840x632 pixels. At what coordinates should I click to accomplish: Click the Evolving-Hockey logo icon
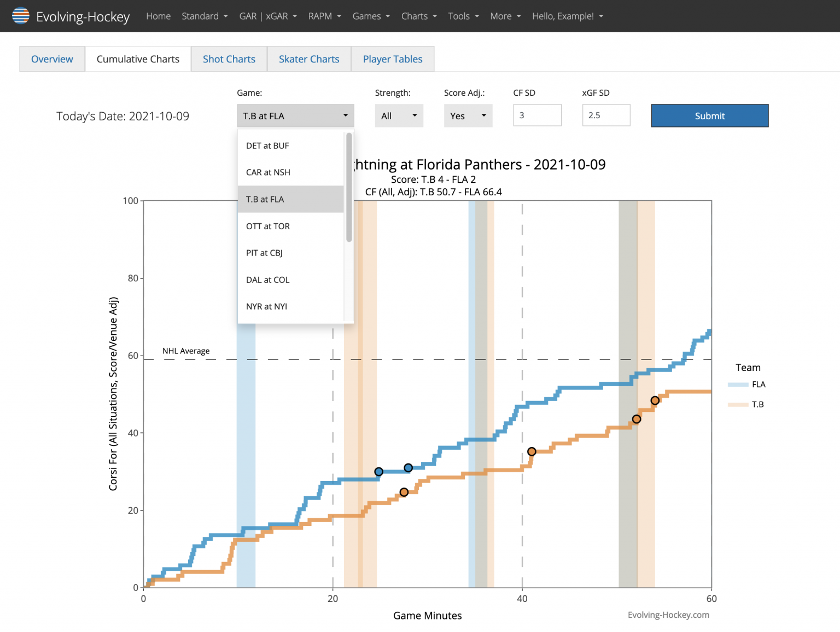coord(20,16)
